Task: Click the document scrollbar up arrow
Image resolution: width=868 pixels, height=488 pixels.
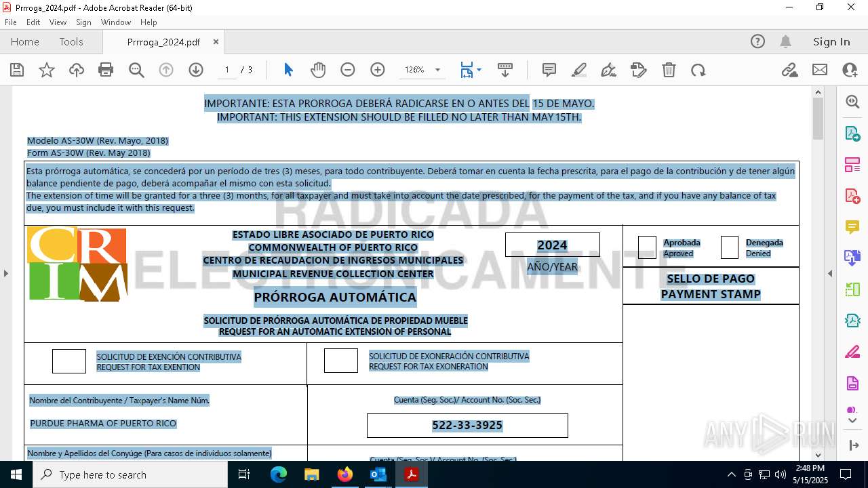Action: tap(818, 92)
